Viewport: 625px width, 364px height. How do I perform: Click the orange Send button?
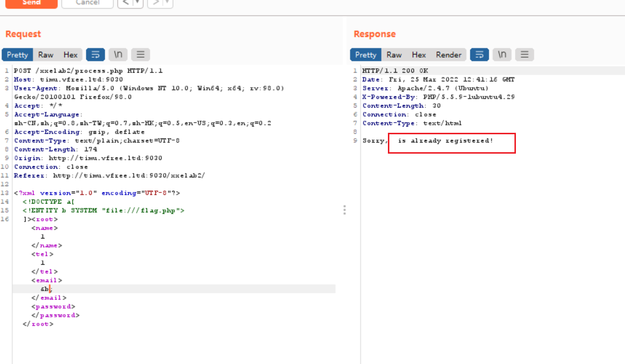(32, 3)
